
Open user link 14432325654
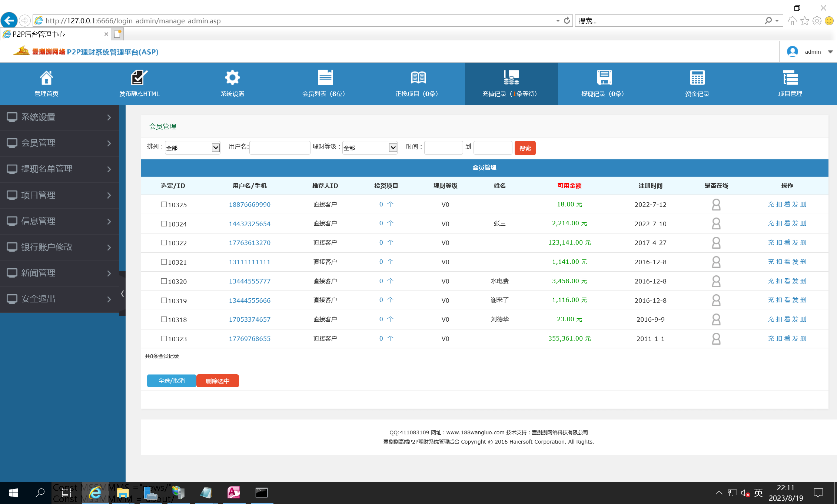(250, 223)
